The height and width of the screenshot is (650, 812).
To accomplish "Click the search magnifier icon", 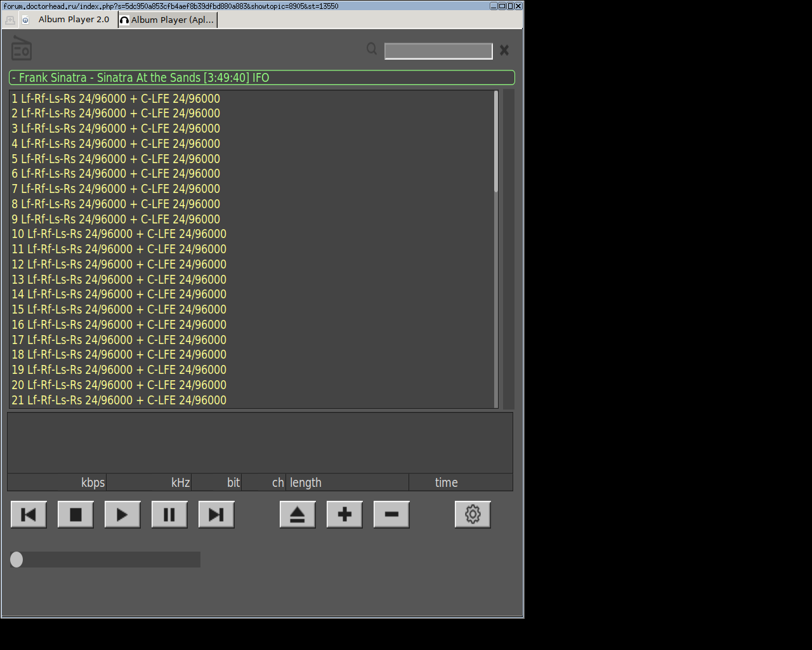I will 372,49.
